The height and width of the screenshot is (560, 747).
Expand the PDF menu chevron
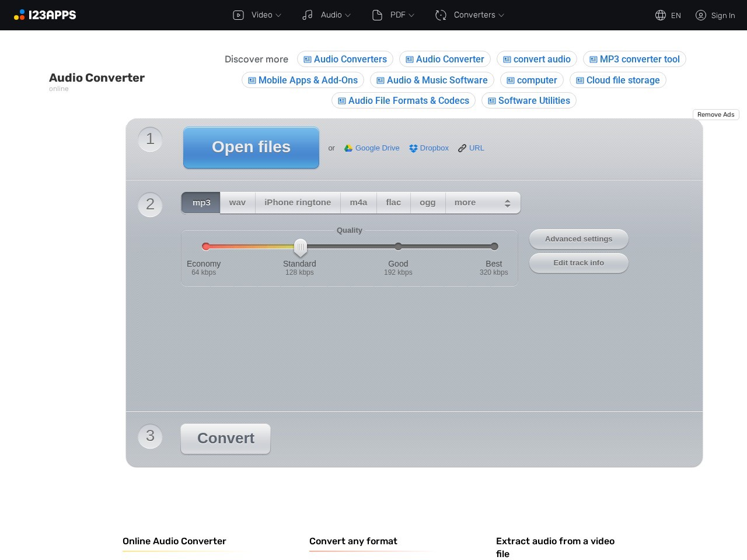(x=411, y=16)
